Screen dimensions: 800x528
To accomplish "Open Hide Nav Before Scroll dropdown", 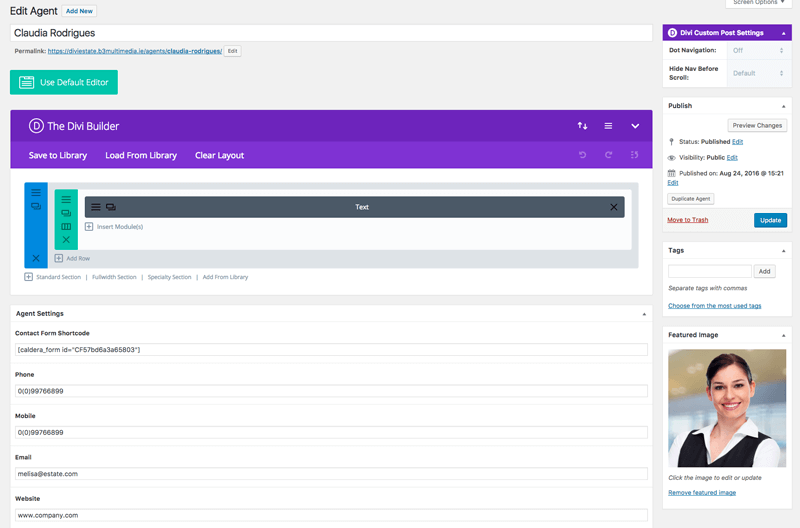I will [x=757, y=73].
